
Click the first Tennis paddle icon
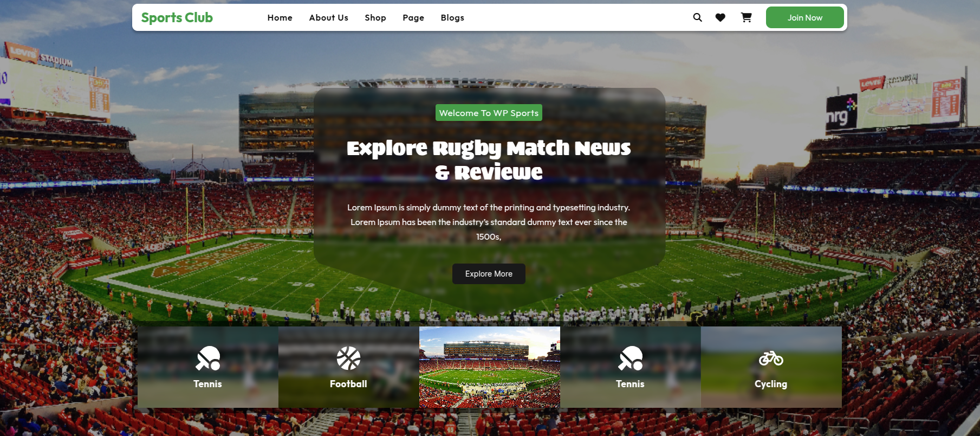point(208,358)
